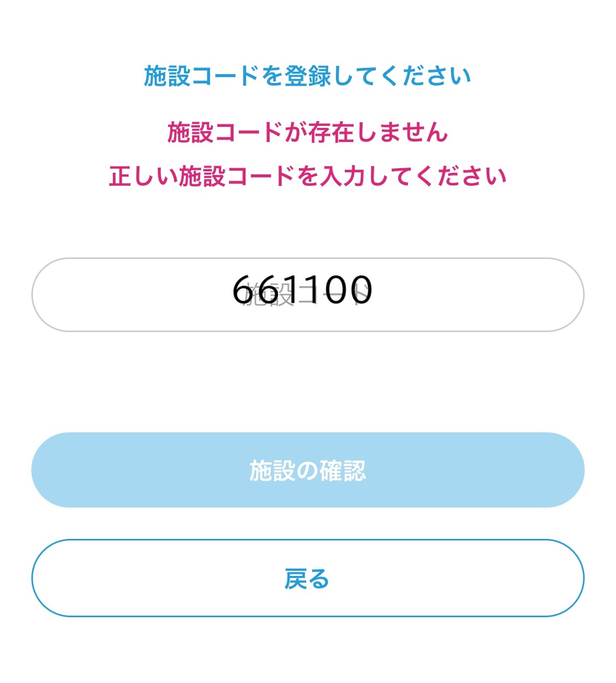Click the entered number 661100
Screen dimensions: 616x683
click(x=302, y=290)
